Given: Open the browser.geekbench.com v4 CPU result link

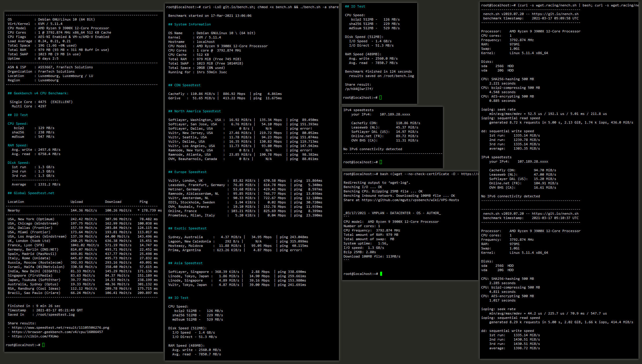Looking at the screenshot, I should pos(57,332).
